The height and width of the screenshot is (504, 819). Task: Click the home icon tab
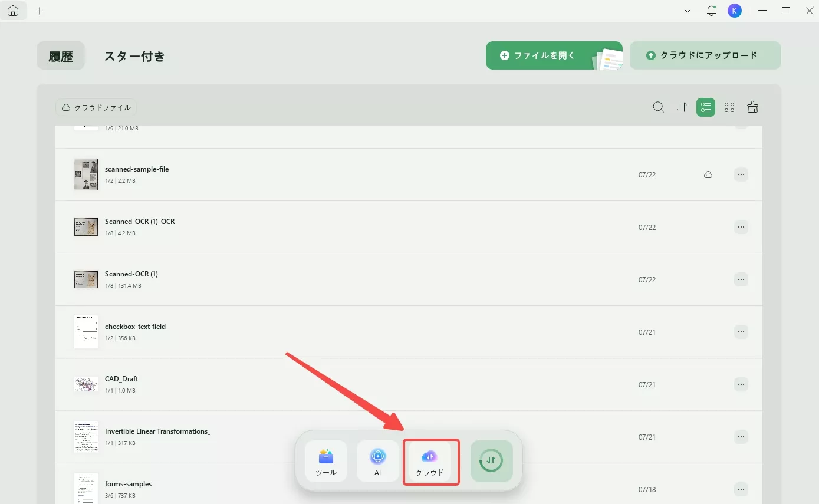(x=13, y=11)
